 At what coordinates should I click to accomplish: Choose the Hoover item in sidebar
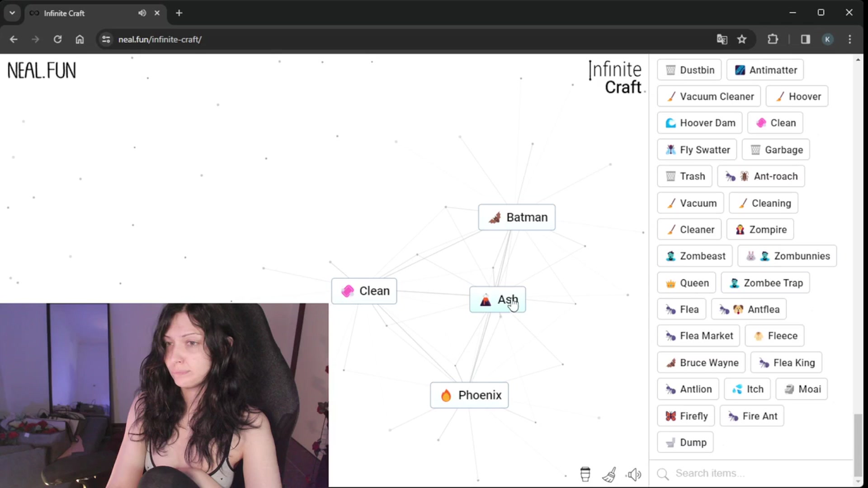(x=797, y=96)
